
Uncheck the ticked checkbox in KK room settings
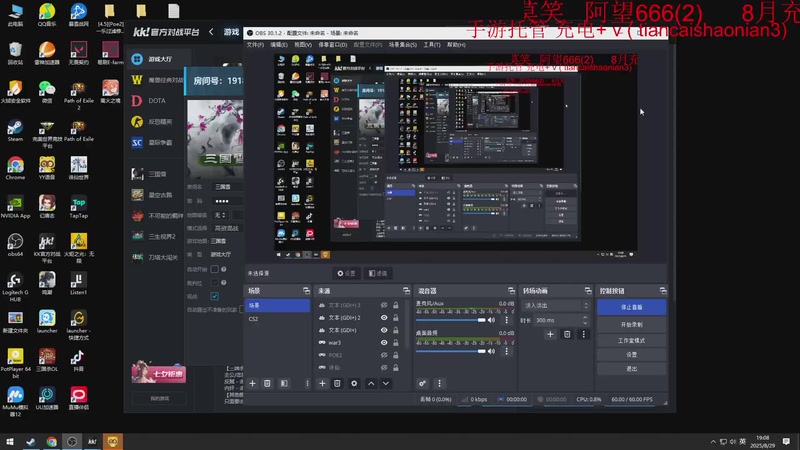point(214,296)
